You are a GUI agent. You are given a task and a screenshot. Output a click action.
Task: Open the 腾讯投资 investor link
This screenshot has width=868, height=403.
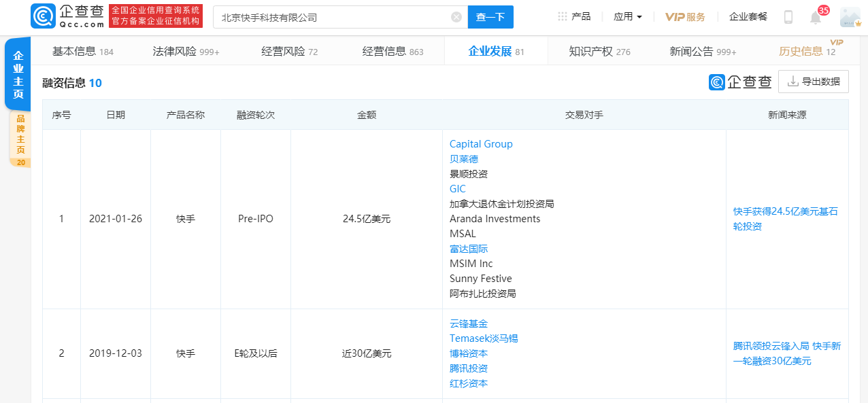pos(469,368)
